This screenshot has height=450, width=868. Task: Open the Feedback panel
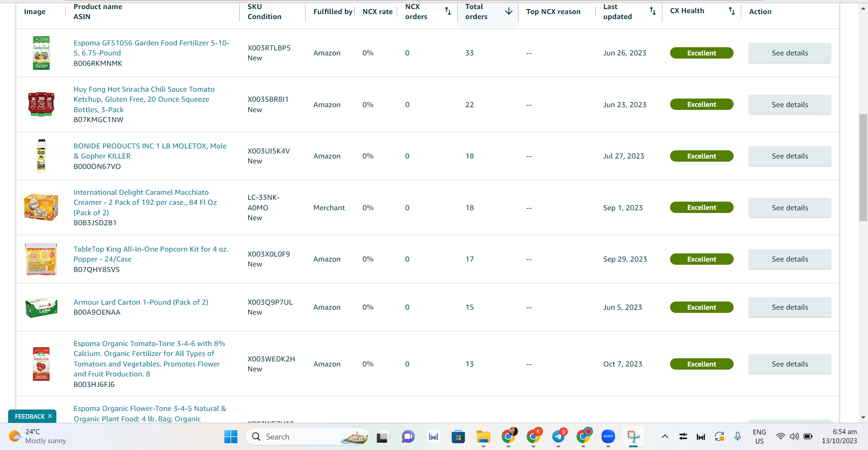click(x=30, y=416)
